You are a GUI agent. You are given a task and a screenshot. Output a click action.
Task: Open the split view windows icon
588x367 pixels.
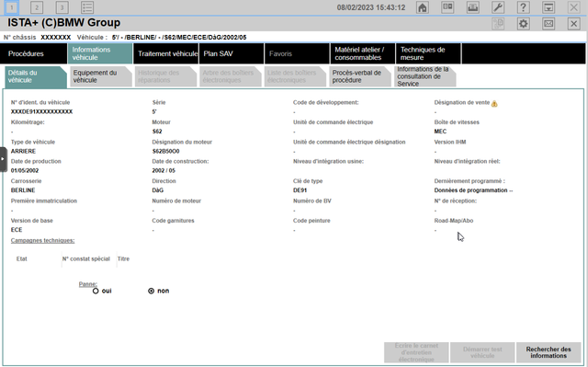coord(447,7)
